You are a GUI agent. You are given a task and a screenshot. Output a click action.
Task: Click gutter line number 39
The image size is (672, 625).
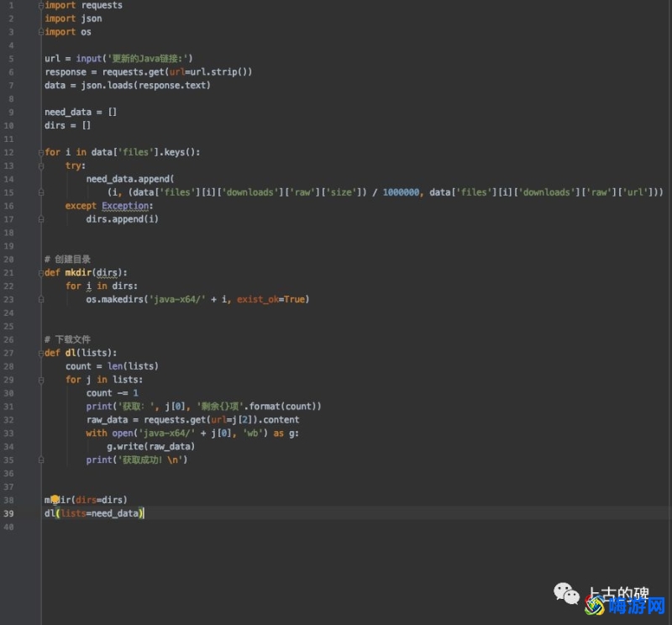(8, 513)
